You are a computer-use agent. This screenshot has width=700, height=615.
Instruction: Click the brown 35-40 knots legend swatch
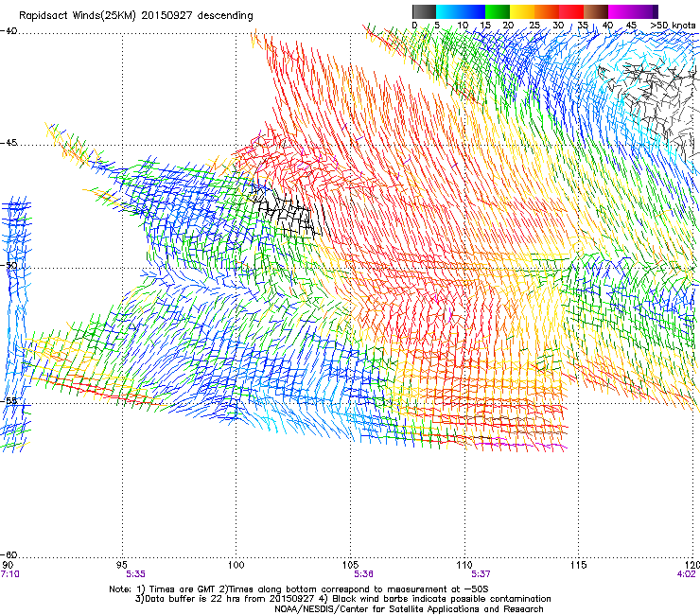coord(596,11)
